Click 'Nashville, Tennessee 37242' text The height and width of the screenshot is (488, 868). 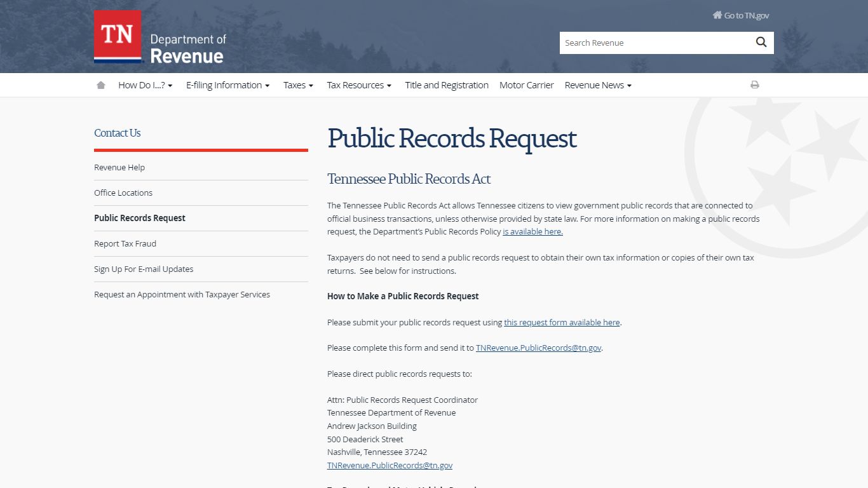click(x=377, y=452)
